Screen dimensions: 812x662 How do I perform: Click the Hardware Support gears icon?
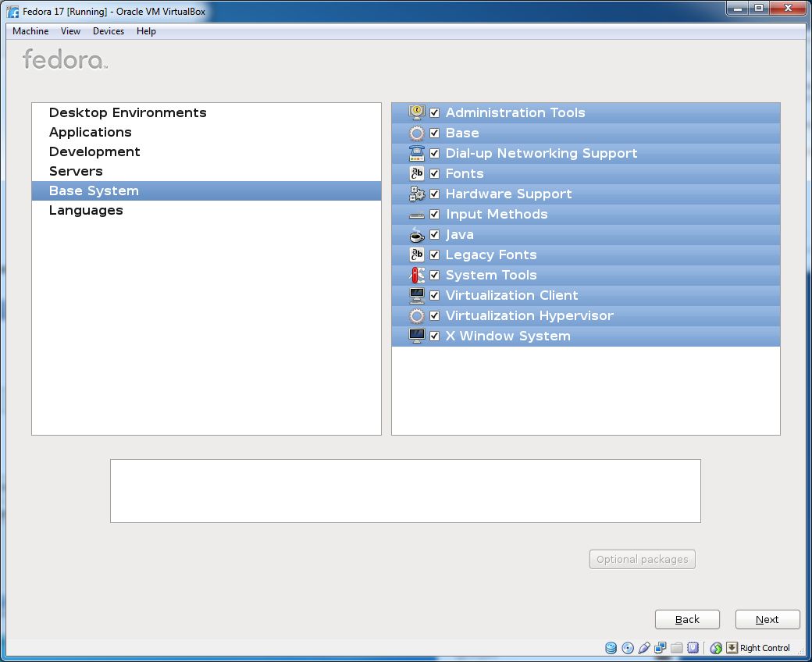[x=416, y=194]
